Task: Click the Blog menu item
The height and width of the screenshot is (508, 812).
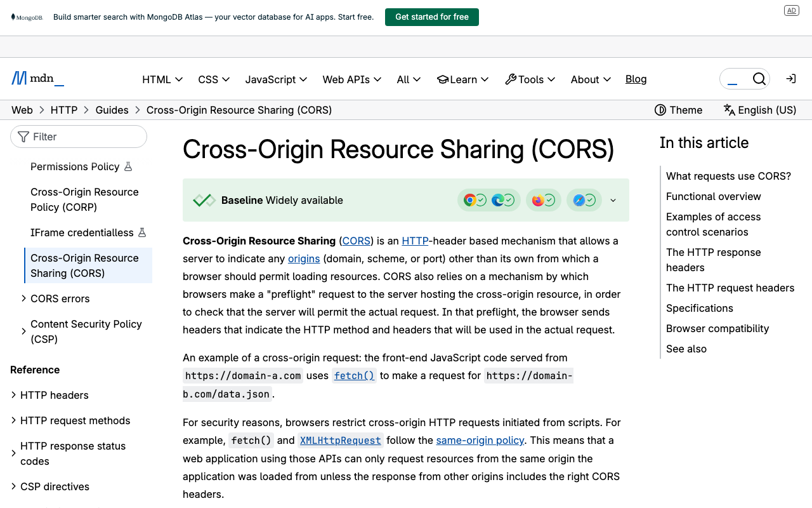Action: coord(636,79)
